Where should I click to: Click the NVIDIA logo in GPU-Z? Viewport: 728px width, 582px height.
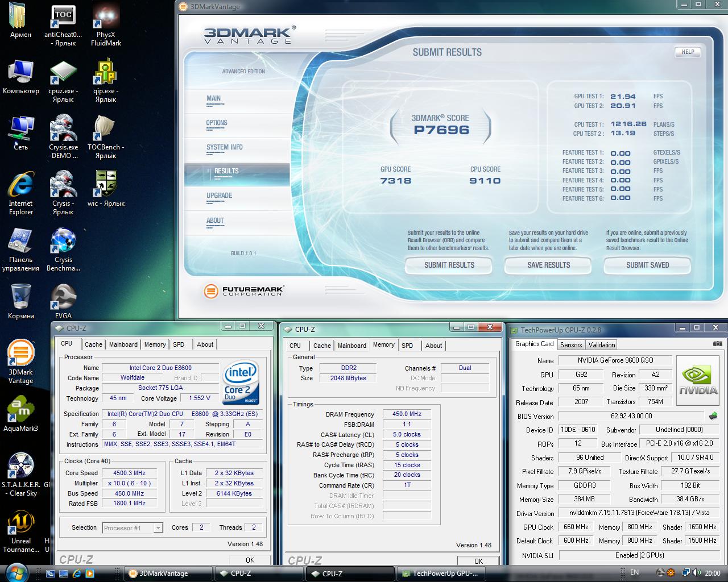coord(698,380)
